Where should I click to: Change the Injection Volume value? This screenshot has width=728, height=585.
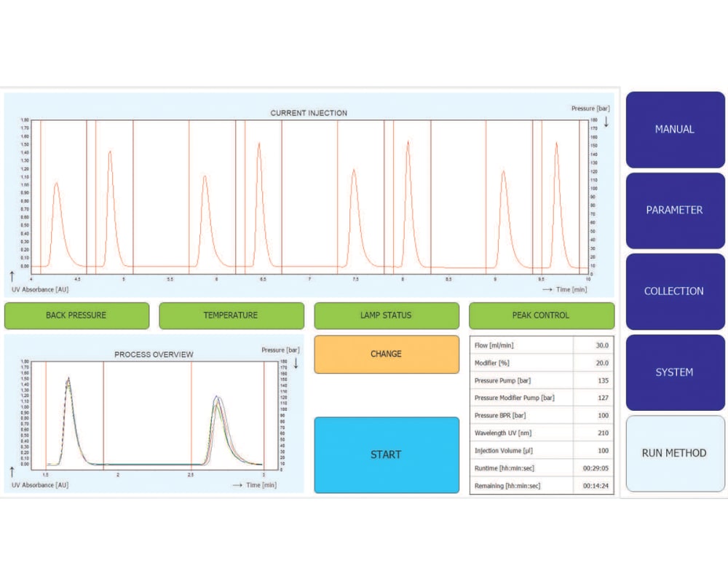[x=593, y=450]
